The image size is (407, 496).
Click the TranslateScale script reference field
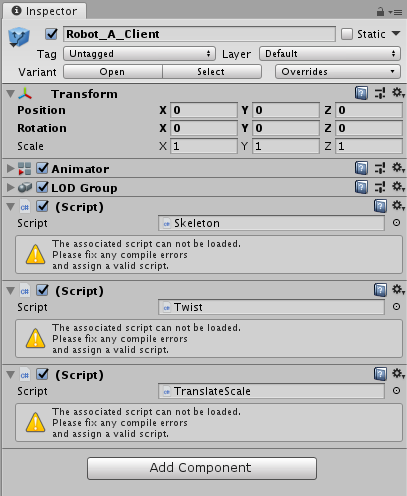(x=271, y=391)
